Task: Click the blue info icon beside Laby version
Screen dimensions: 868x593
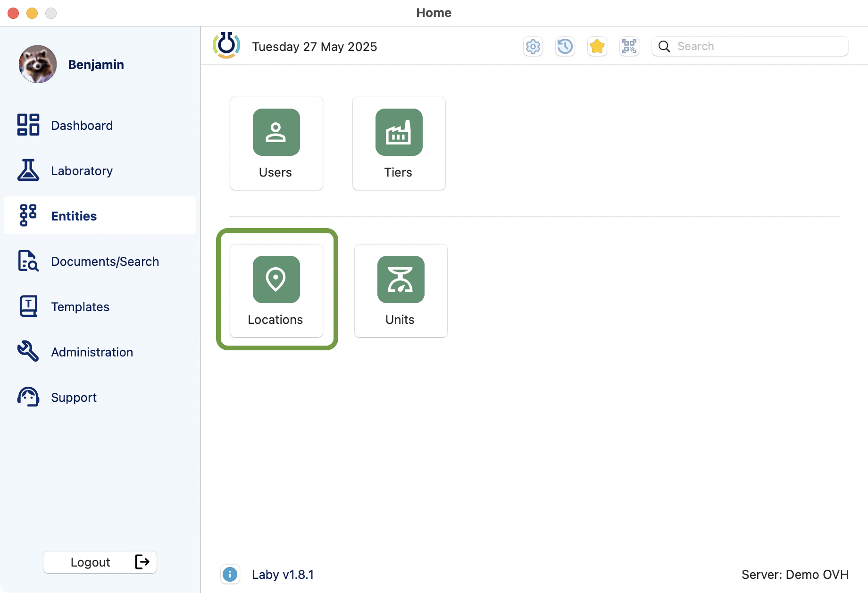Action: coord(230,575)
